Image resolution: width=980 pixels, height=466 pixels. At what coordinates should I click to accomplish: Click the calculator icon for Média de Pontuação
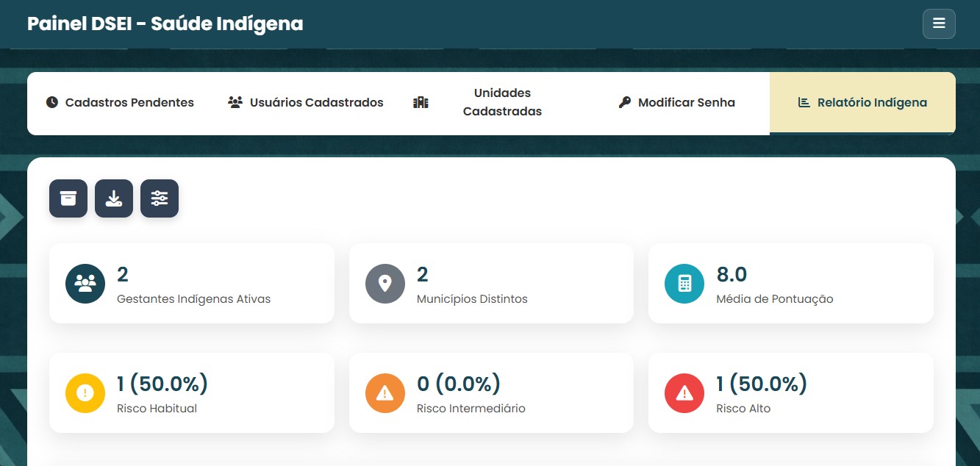click(684, 283)
